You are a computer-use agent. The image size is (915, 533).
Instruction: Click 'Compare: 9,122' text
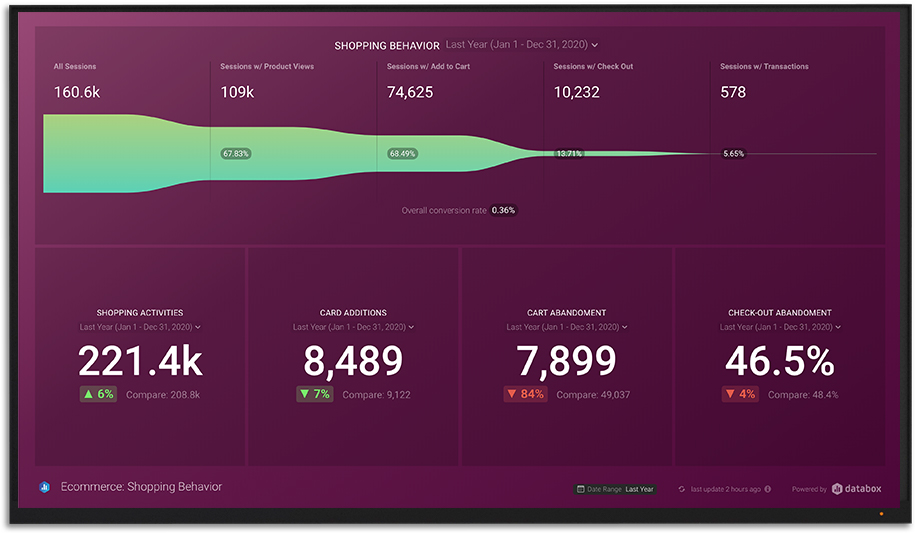pos(376,395)
